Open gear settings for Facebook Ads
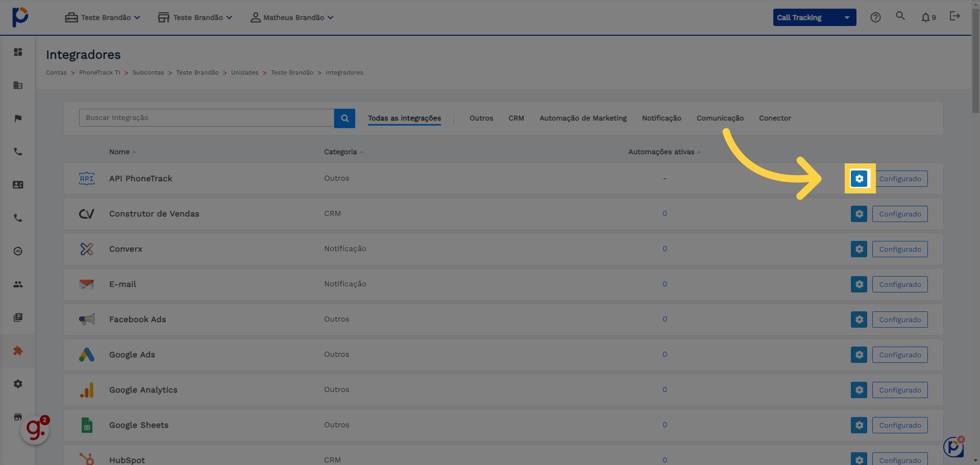This screenshot has width=980, height=465. (859, 320)
